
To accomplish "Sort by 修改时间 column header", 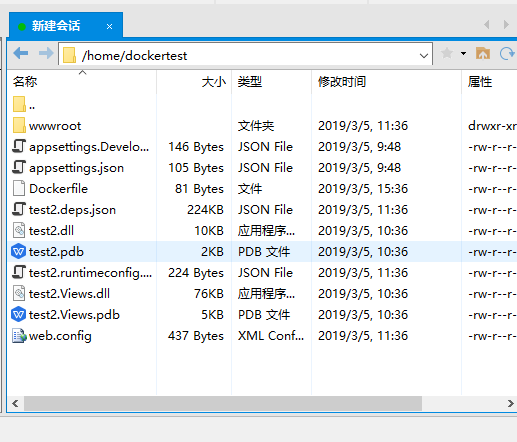I will (387, 82).
